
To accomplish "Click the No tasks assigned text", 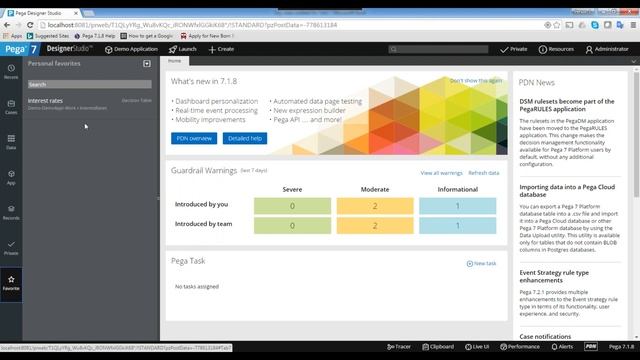I will 197,287.
